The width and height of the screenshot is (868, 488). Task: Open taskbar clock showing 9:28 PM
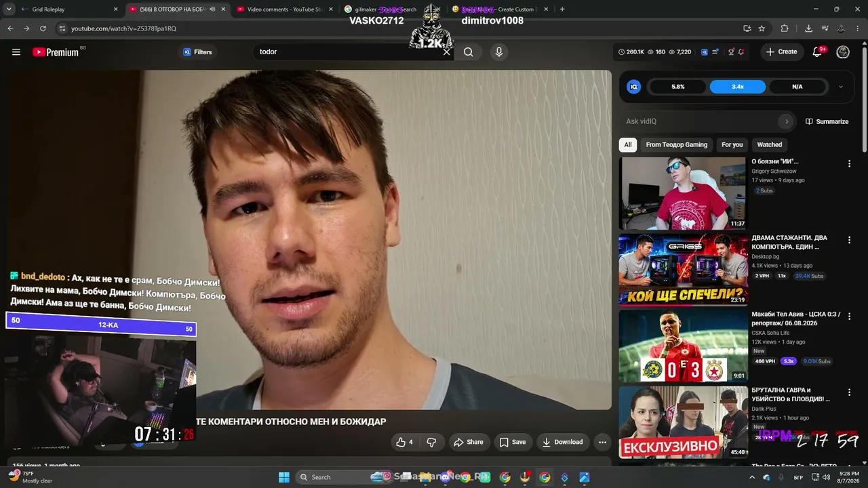pos(848,477)
